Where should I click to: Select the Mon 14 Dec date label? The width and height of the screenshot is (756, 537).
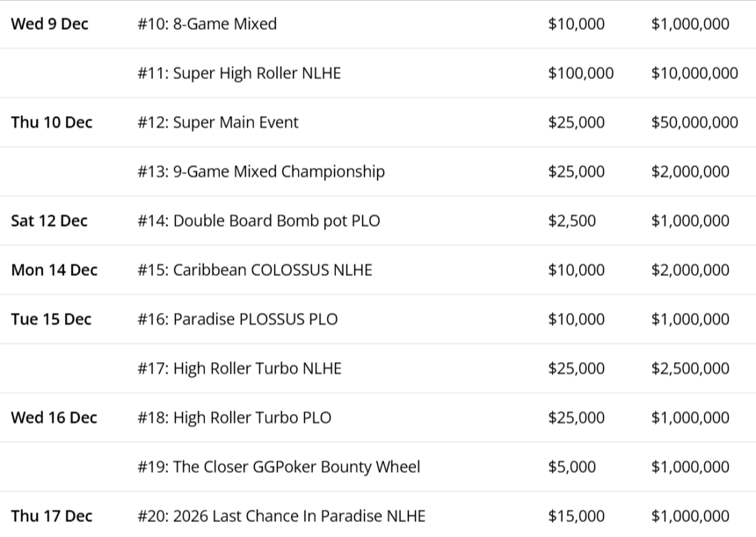click(54, 270)
